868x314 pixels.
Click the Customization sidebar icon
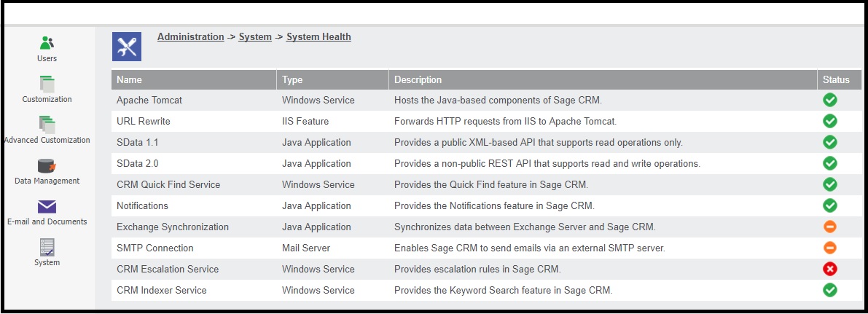pyautogui.click(x=47, y=84)
